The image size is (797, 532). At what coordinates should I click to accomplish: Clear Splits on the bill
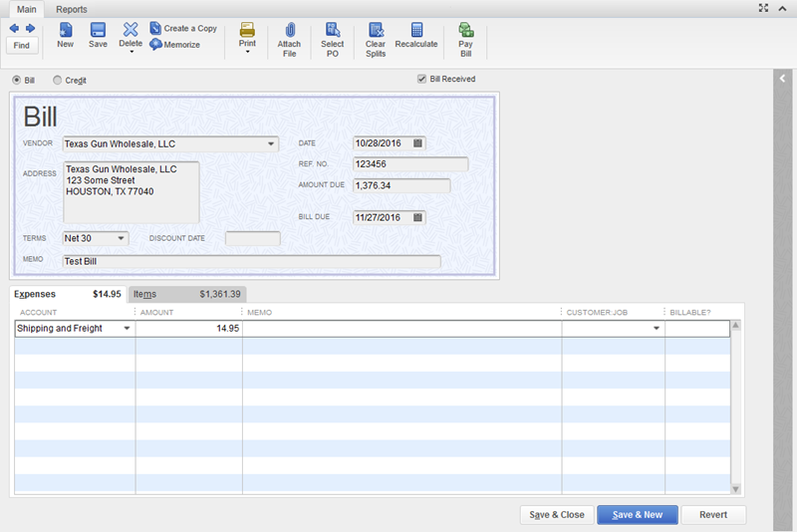(376, 40)
